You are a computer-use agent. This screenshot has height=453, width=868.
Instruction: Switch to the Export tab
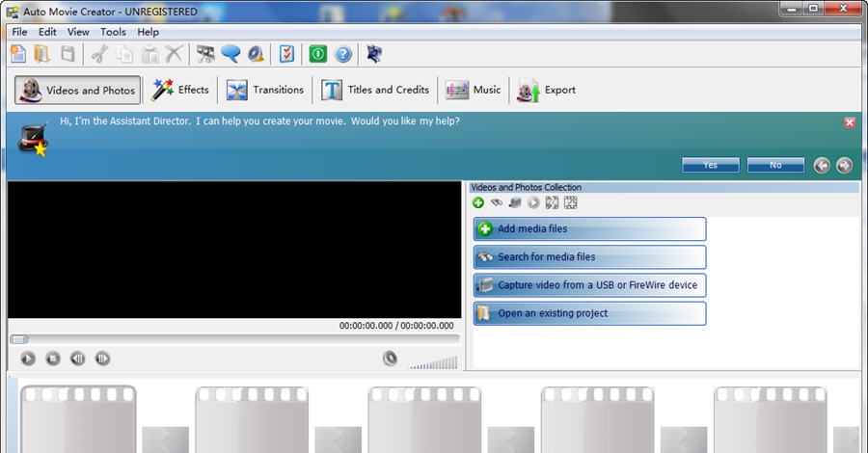point(547,90)
